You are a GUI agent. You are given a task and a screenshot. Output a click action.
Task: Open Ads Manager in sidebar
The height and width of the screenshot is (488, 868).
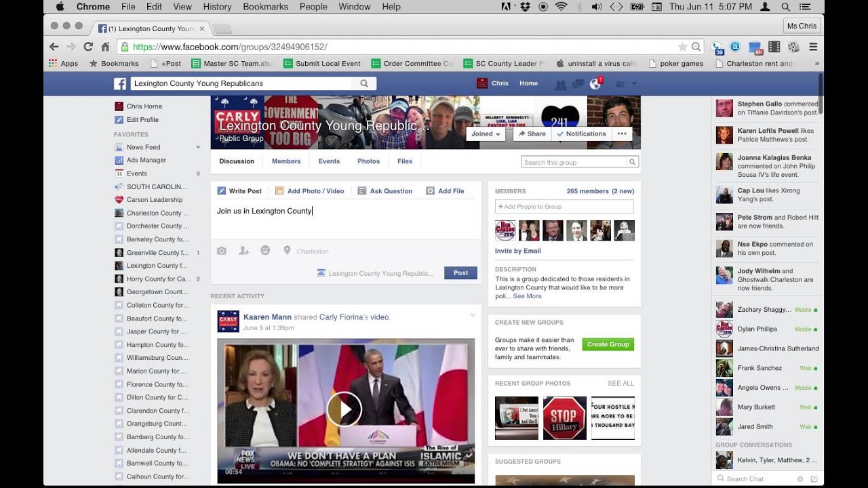(x=140, y=160)
